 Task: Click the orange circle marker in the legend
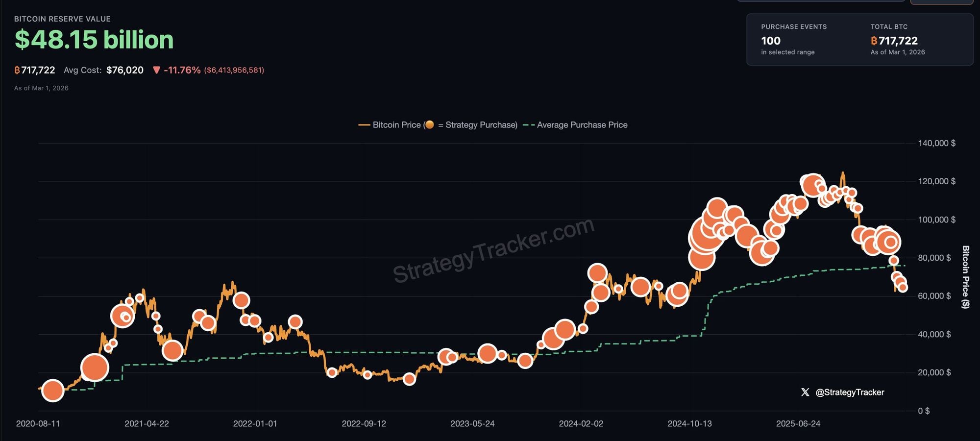pyautogui.click(x=429, y=124)
